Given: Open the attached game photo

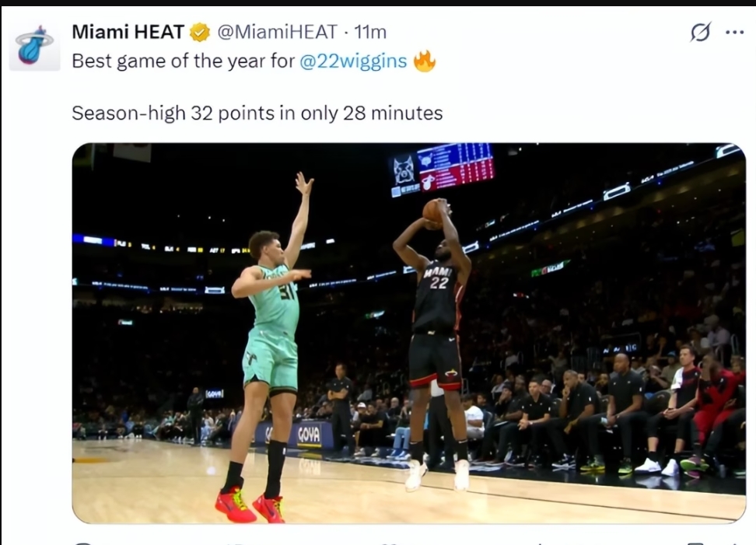Looking at the screenshot, I should 409,333.
